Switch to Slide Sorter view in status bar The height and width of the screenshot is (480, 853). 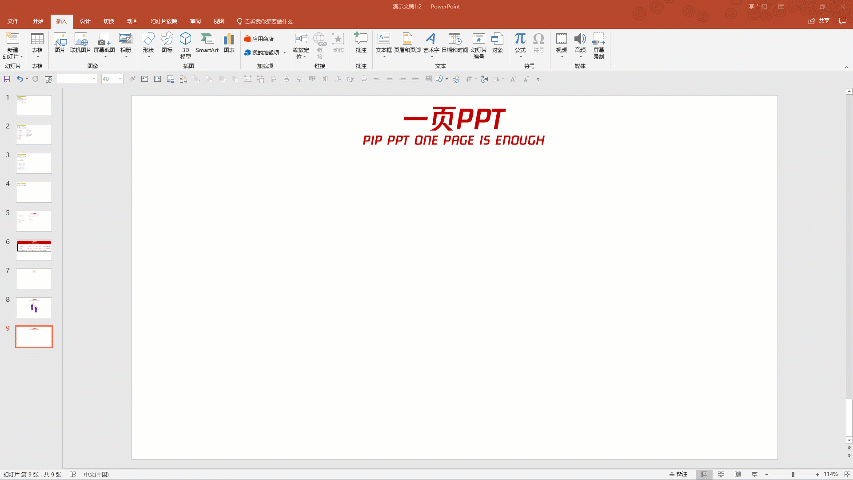pyautogui.click(x=721, y=474)
